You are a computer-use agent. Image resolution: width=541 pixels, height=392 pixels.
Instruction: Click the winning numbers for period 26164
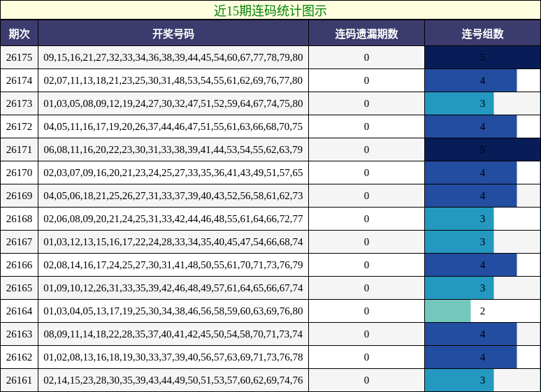(173, 311)
